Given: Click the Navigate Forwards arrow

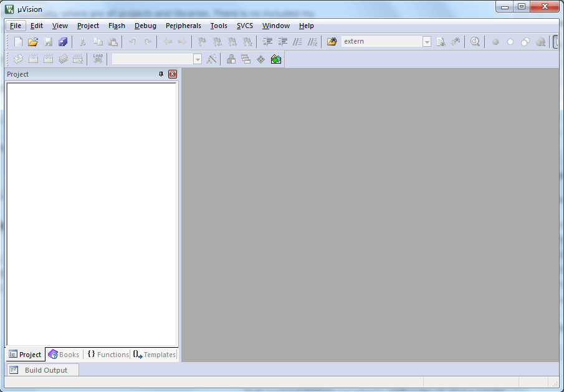Looking at the screenshot, I should (183, 42).
